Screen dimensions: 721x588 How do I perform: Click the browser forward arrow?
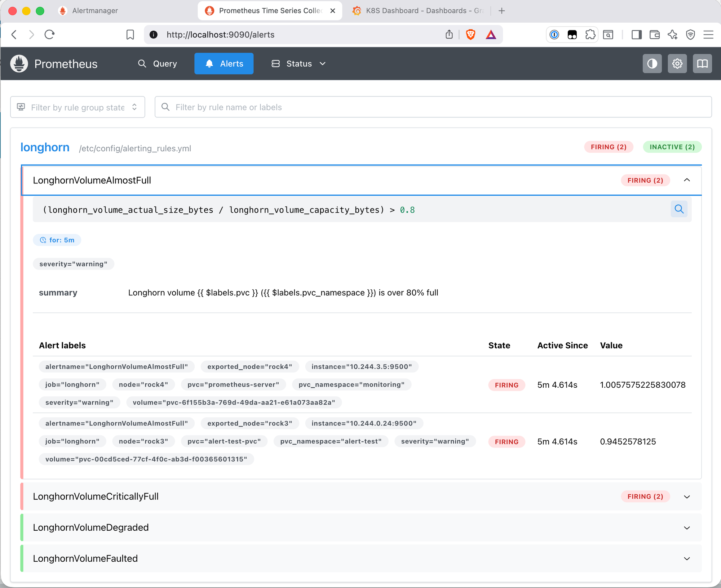[x=32, y=35]
